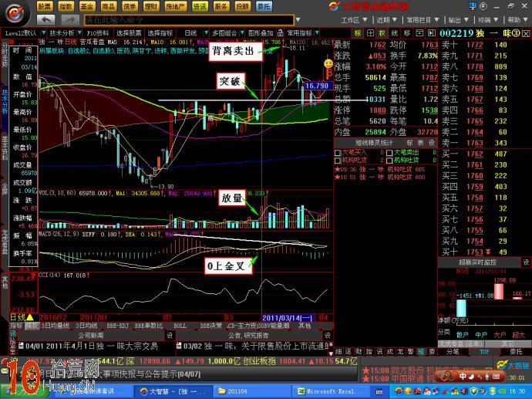Select the 线 draw-line icon
The width and height of the screenshot is (532, 399).
click(x=395, y=33)
